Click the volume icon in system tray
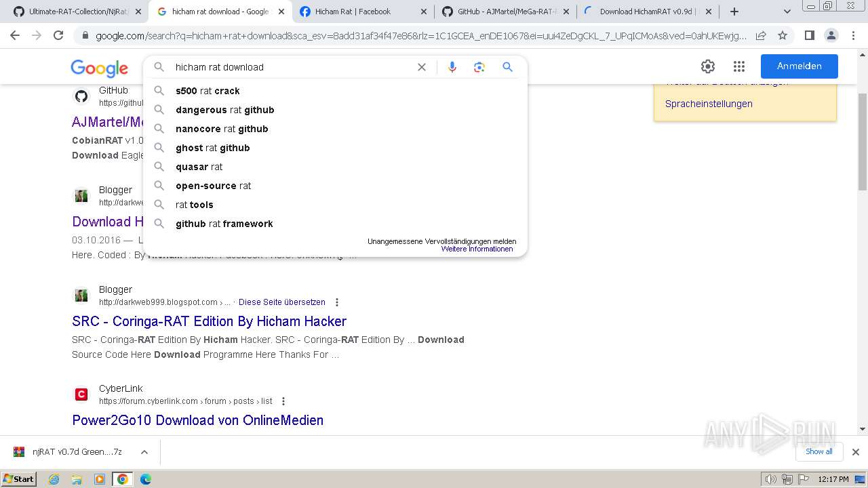Viewport: 868px width, 488px height. tap(771, 479)
